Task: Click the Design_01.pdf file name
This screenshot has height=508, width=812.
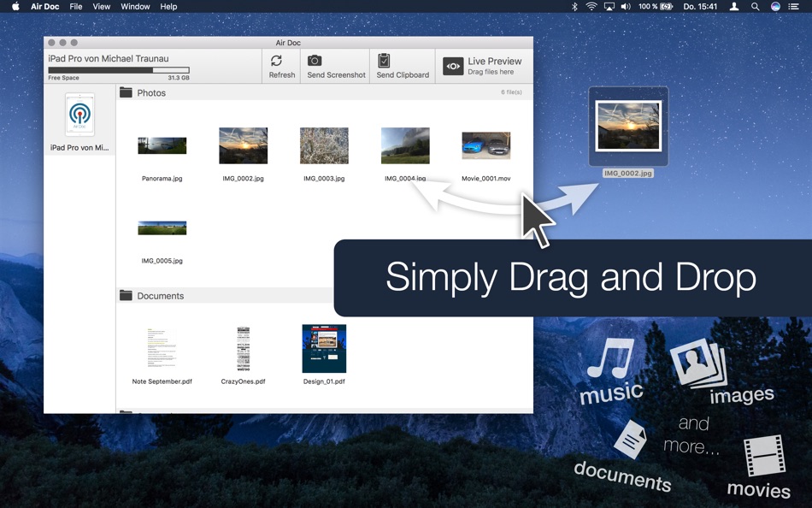Action: tap(324, 381)
